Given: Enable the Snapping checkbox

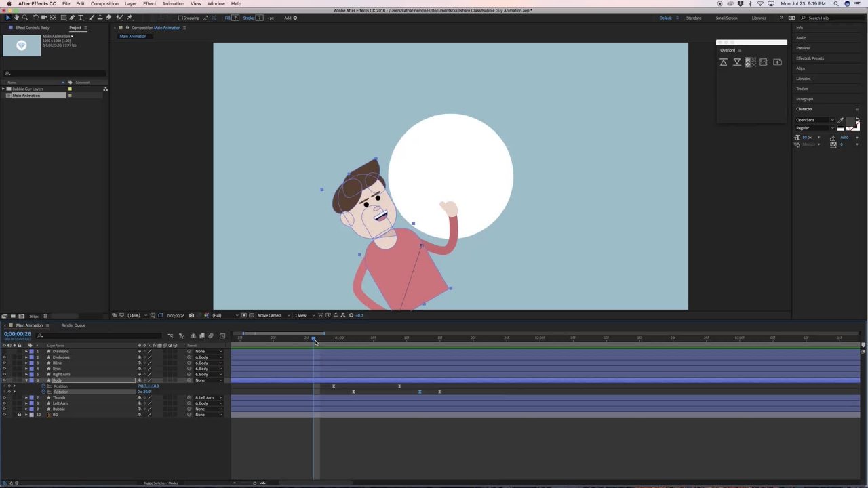Looking at the screenshot, I should (x=180, y=18).
